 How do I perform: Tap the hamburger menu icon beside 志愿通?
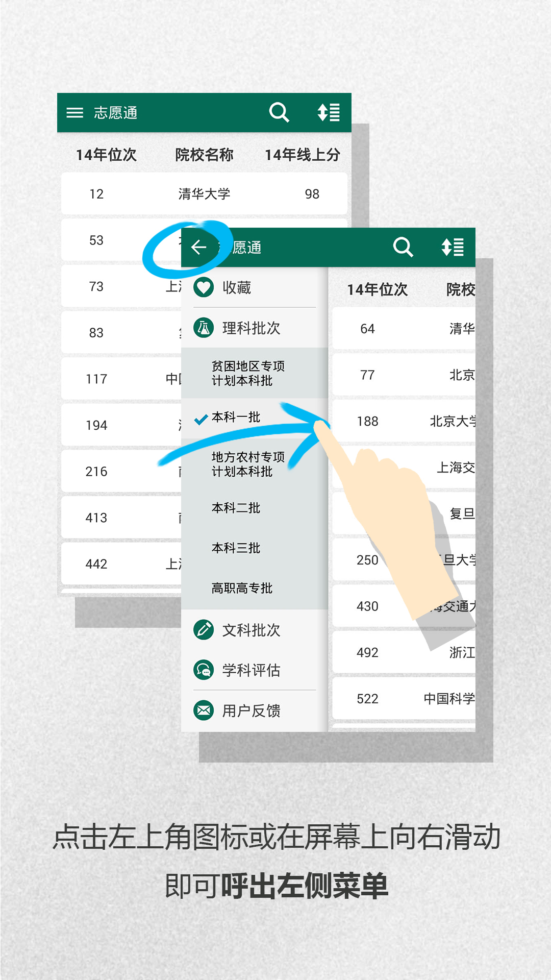[x=74, y=113]
